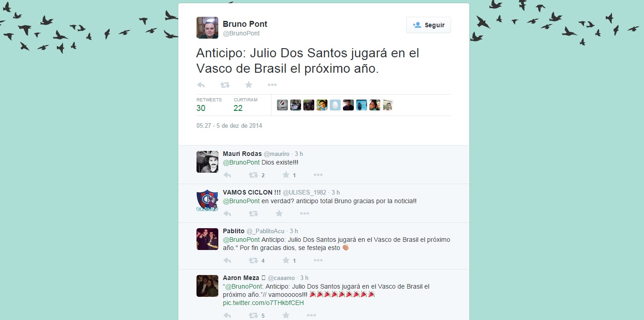644x320 pixels.
Task: Open the pic.twitter.com/o7THkbfCEH link
Action: pyautogui.click(x=263, y=303)
